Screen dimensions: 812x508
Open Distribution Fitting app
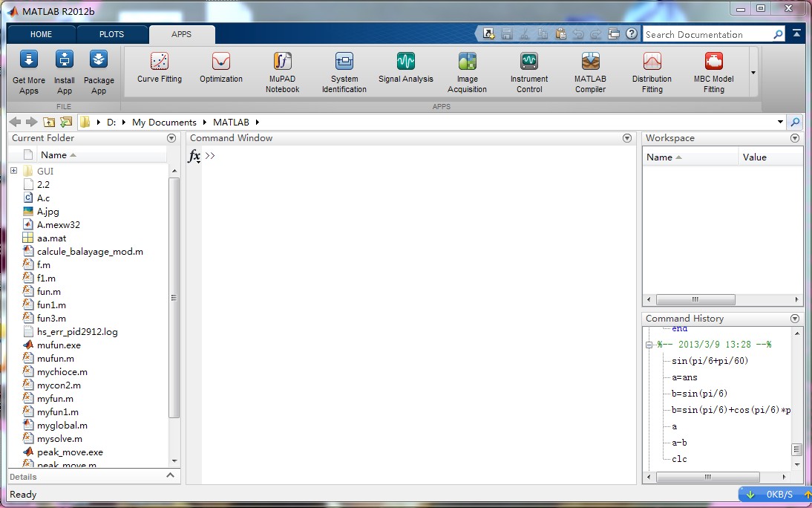point(652,72)
